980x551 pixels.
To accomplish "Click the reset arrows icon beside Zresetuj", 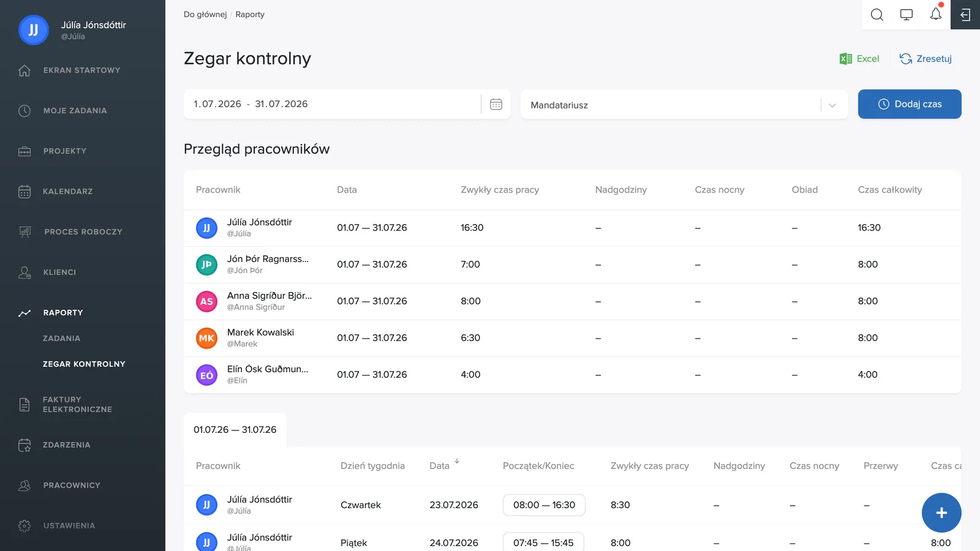I will pos(906,59).
